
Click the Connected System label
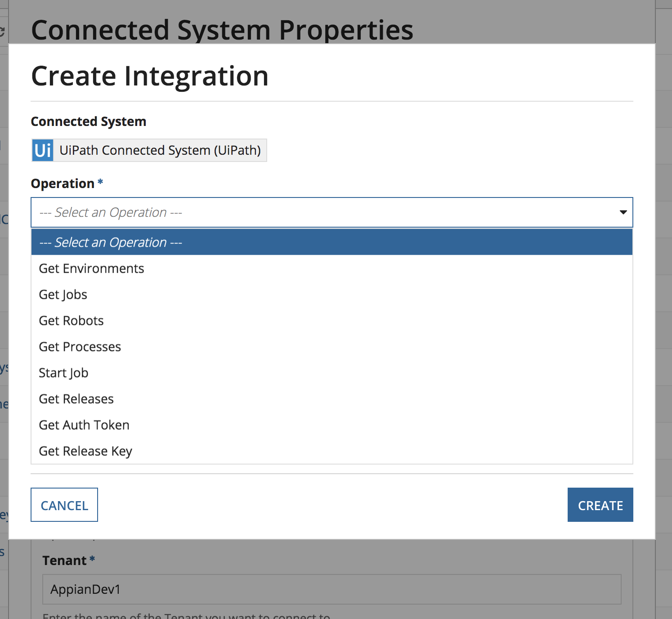tap(89, 121)
